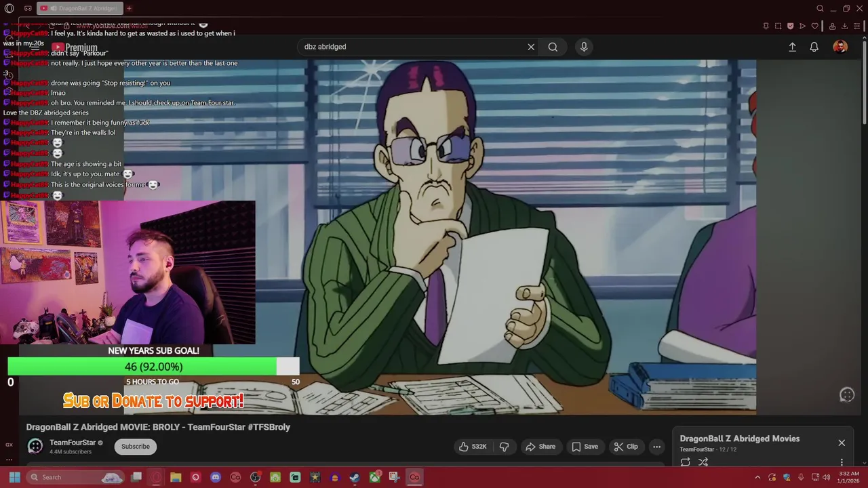Open YouTube notifications bell
The height and width of the screenshot is (488, 868).
click(x=814, y=47)
